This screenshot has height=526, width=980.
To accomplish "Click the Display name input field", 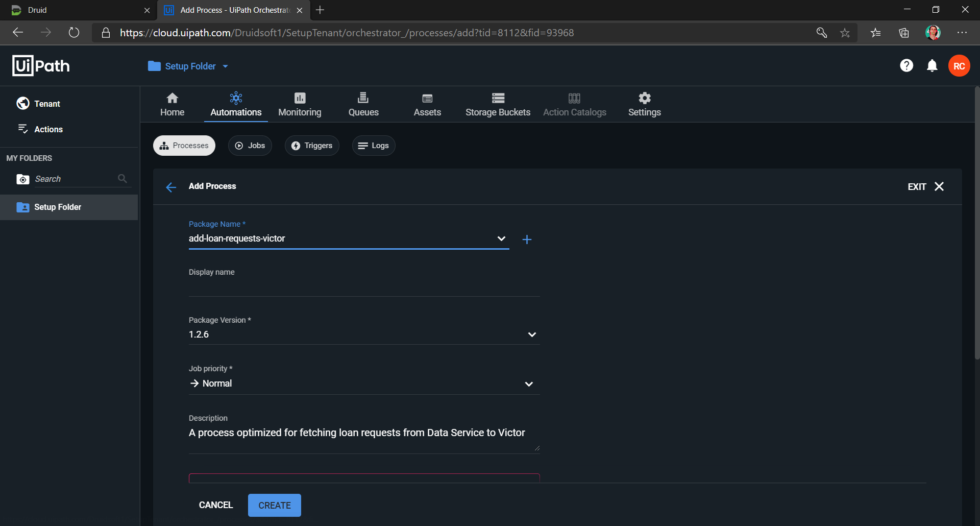I will click(x=364, y=288).
